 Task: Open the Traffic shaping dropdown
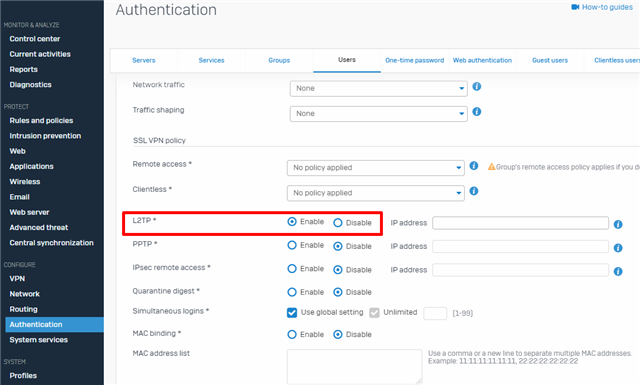[378, 114]
